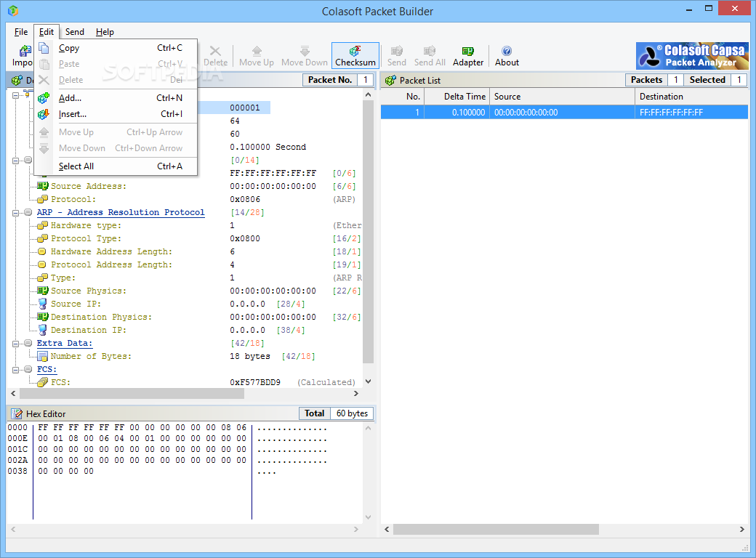
Task: Select the ARP Type field icon
Action: pos(42,278)
